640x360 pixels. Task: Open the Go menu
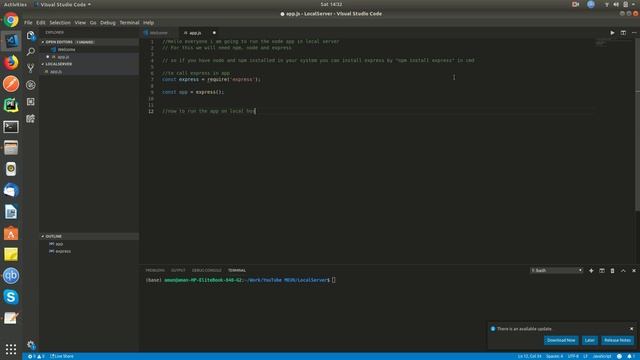coord(93,23)
